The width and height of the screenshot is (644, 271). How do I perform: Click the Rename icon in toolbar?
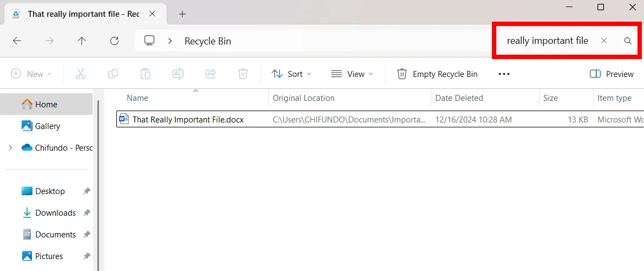pyautogui.click(x=178, y=74)
